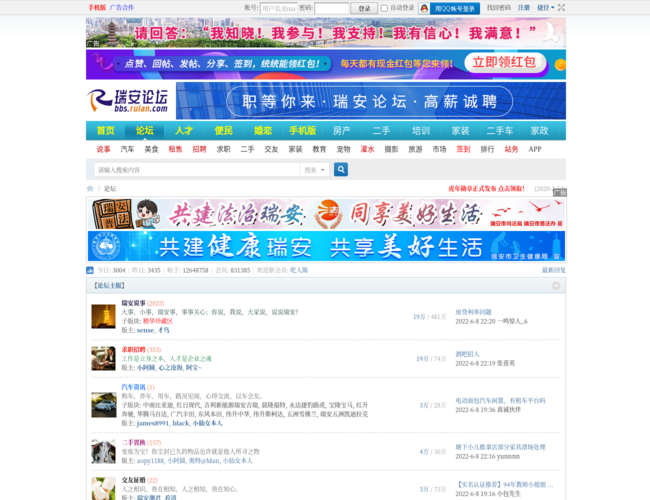Open the 求职招聘 forum thumbnail
Image resolution: width=650 pixels, height=500 pixels.
click(x=103, y=358)
